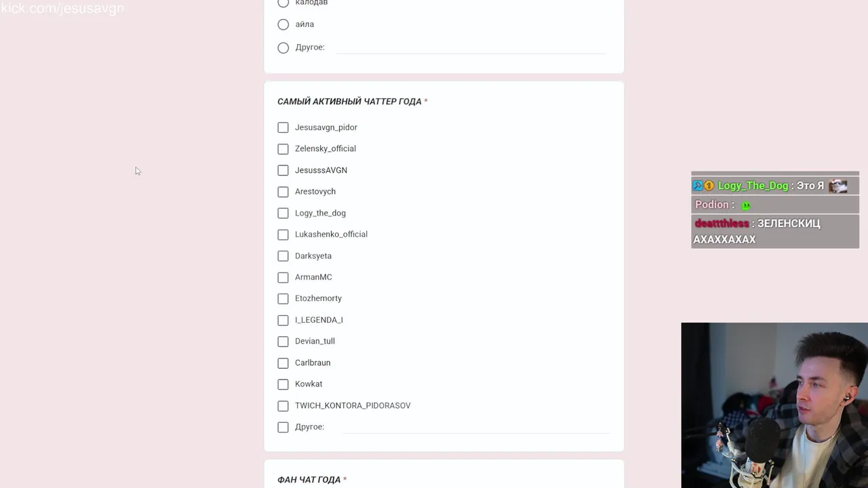868x488 pixels.
Task: Click the Logy_The_Dog username in chat
Action: coord(753,186)
